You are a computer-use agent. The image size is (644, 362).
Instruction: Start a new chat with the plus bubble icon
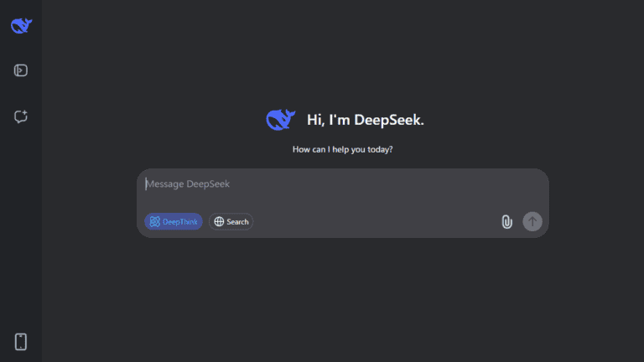point(21,116)
